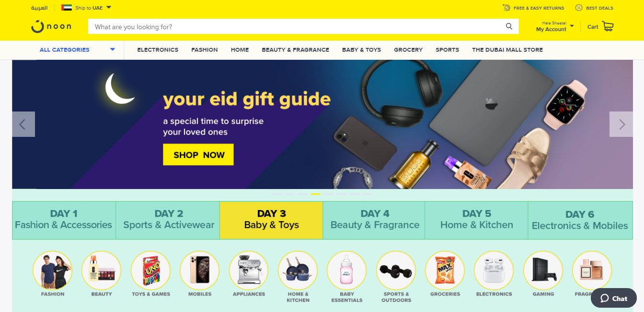644x312 pixels.
Task: Select the Mobiles category circle icon
Action: click(x=200, y=270)
